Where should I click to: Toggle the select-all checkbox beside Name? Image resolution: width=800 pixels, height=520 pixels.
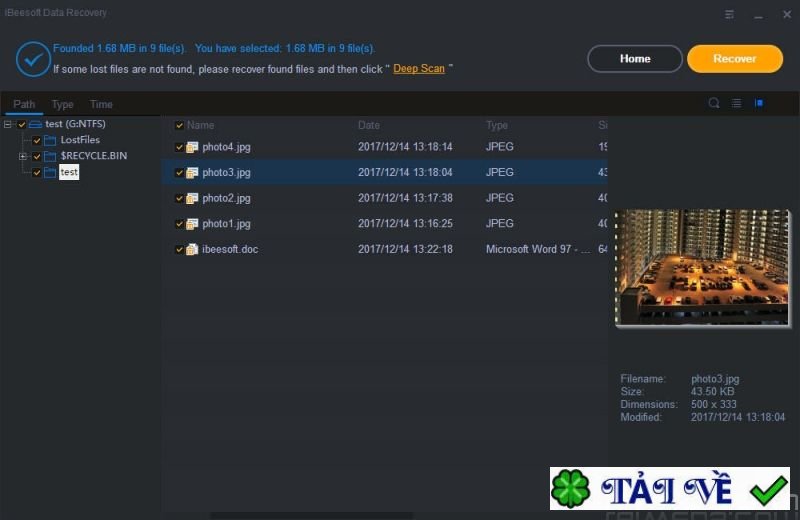pos(179,126)
